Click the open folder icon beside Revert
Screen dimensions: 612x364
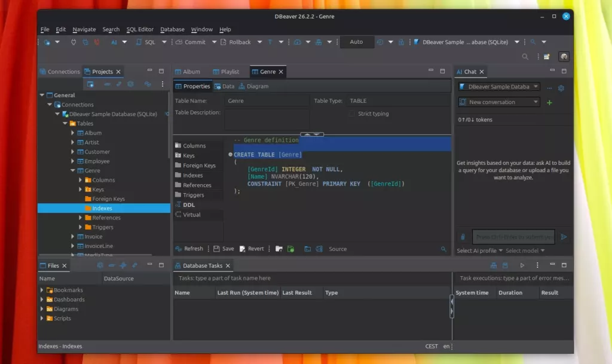click(x=279, y=249)
